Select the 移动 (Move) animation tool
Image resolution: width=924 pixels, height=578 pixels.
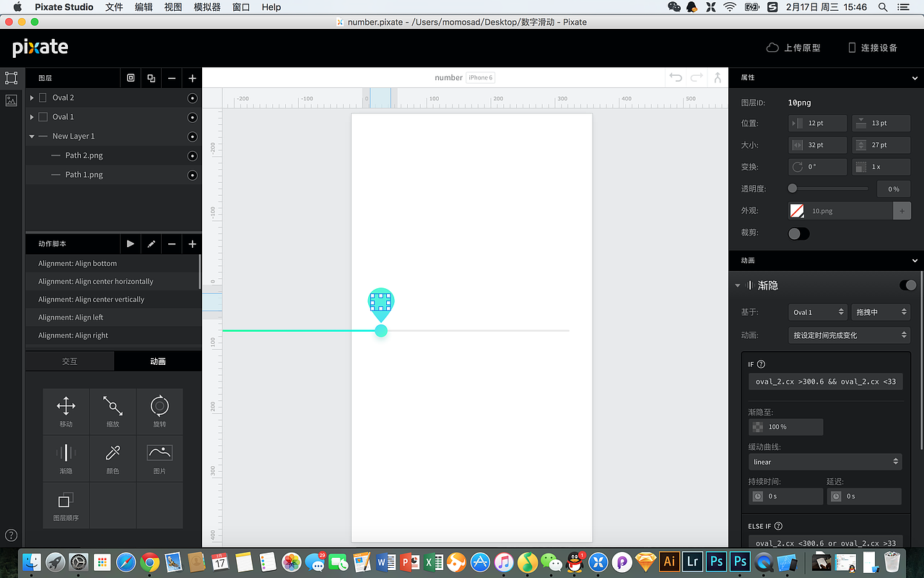click(66, 412)
